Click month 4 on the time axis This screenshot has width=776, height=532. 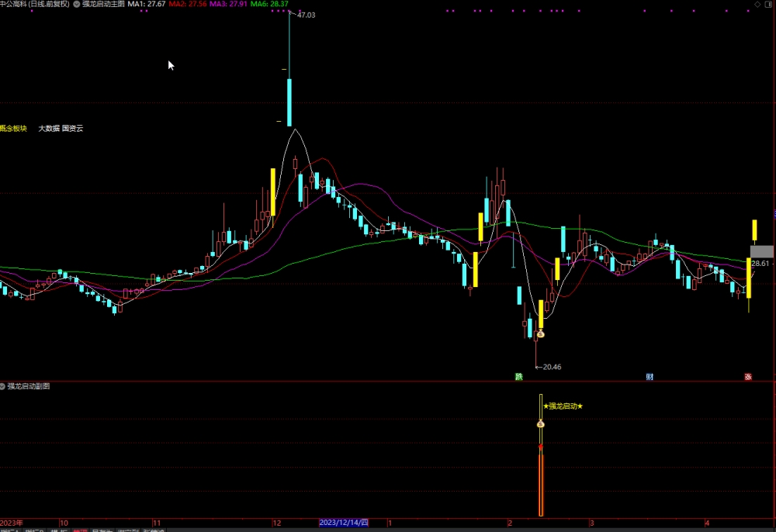coord(707,523)
